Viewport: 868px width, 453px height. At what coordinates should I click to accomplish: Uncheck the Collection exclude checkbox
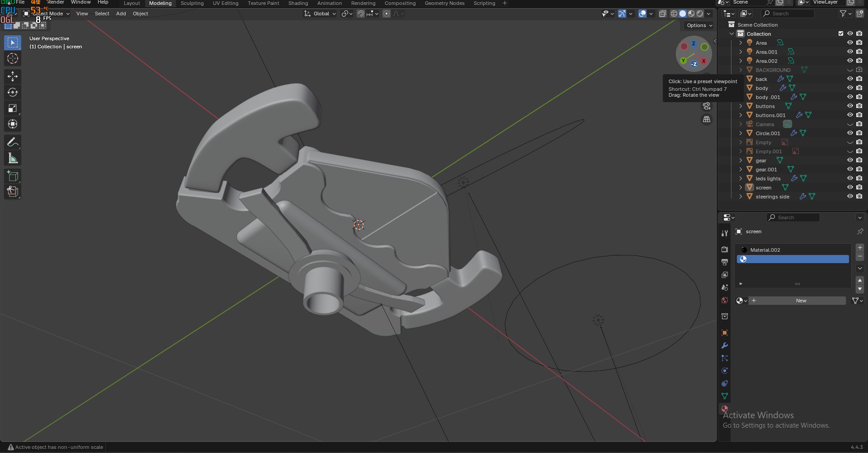coord(841,33)
